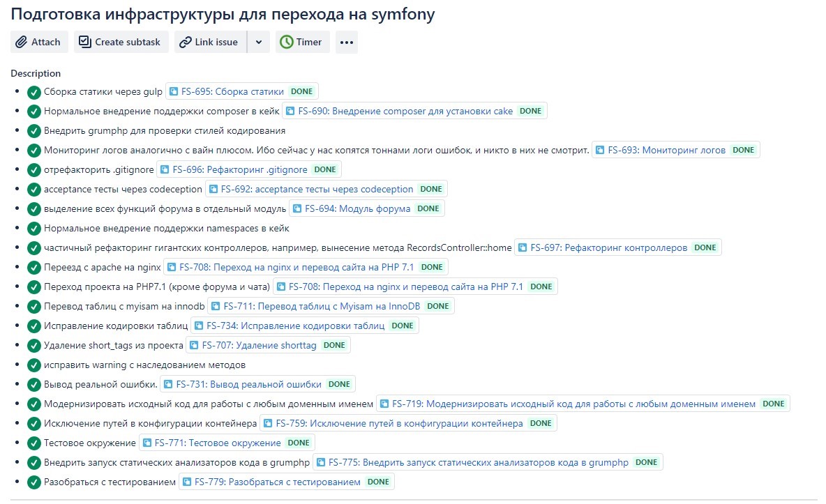Click the issue type icon beside FS-775
This screenshot has width=826, height=504.
click(x=320, y=462)
